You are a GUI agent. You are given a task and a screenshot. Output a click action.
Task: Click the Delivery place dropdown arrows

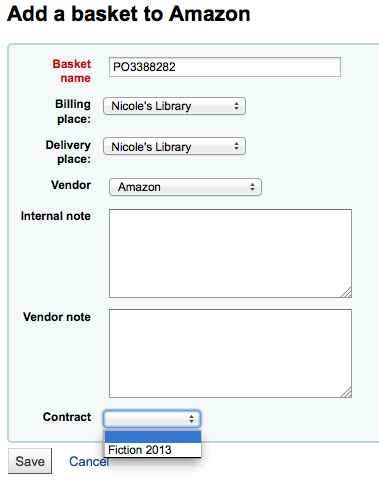point(236,146)
